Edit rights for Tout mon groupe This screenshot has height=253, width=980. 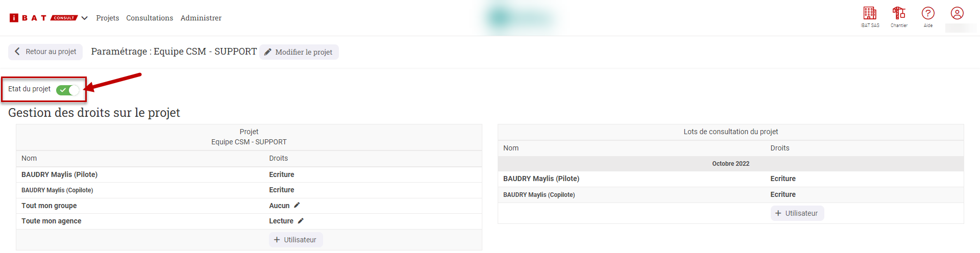297,205
